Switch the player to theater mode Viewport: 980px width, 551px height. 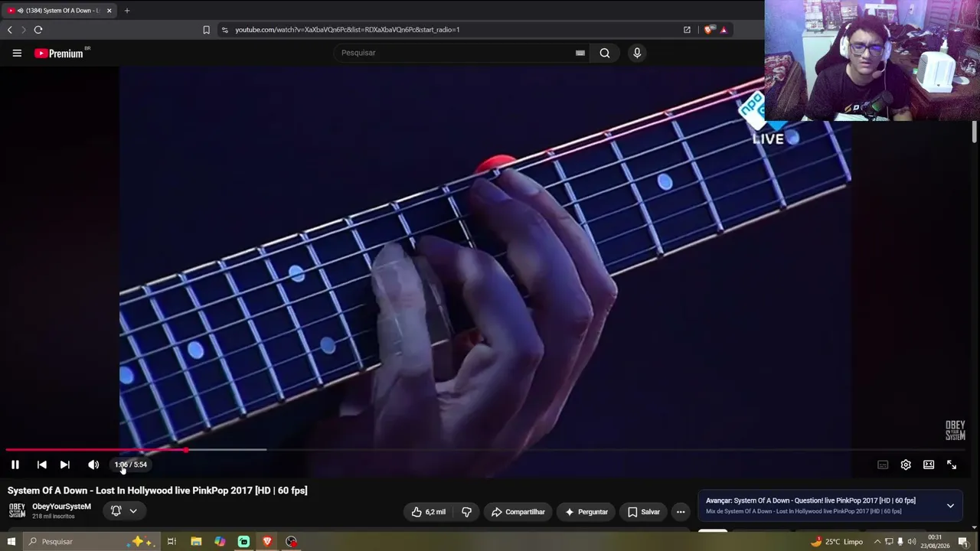pos(929,465)
